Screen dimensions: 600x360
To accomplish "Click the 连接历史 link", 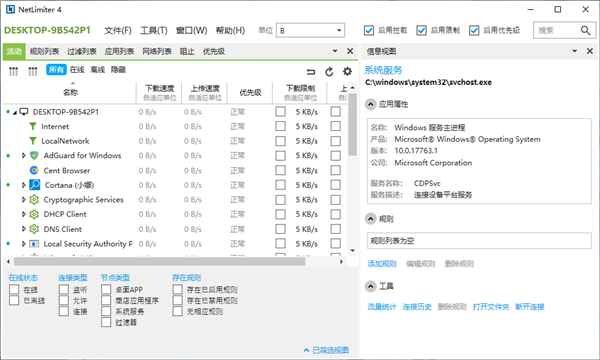I will point(417,306).
